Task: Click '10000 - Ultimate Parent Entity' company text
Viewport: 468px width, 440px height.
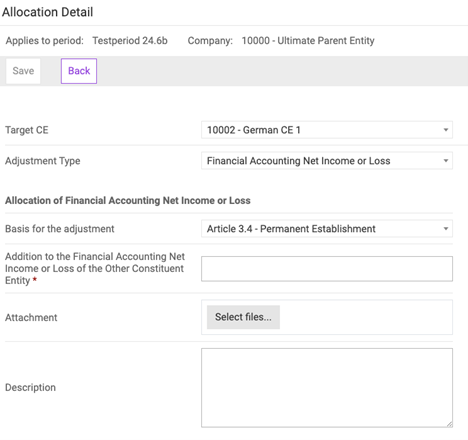Action: [x=308, y=41]
